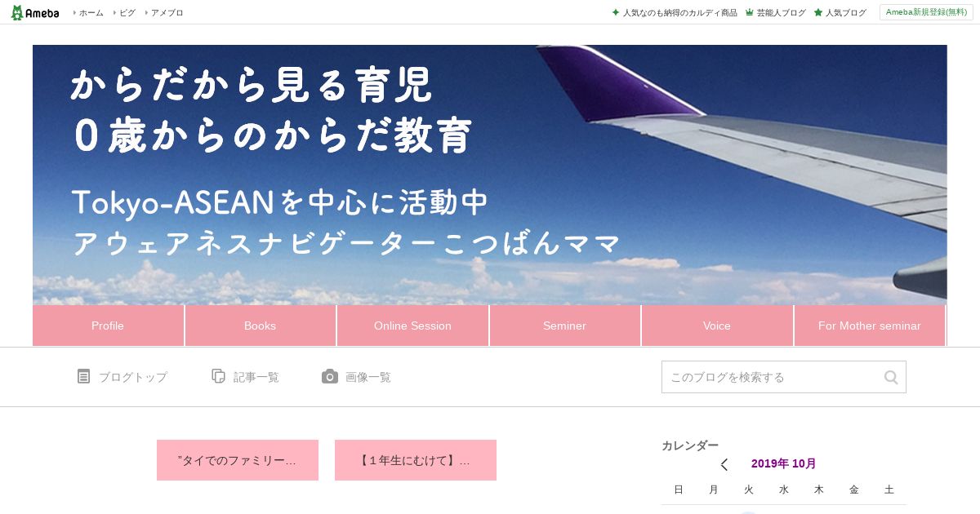Click the crown icon for celebrity blogs

[749, 12]
